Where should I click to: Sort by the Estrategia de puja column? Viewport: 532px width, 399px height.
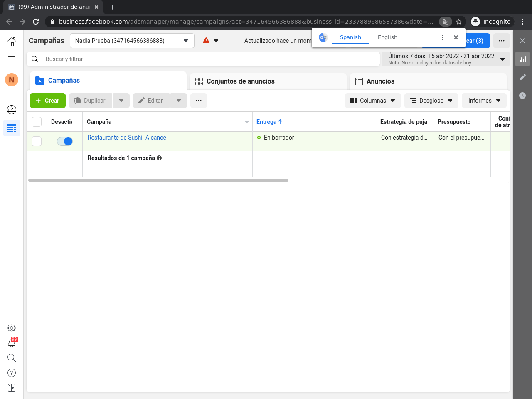pos(404,122)
